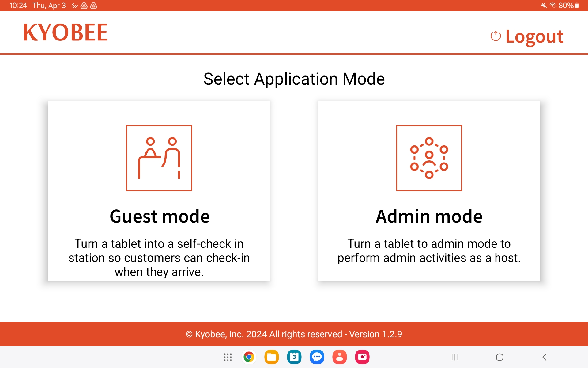Click the Guest mode check-in icon
The height and width of the screenshot is (368, 588).
[159, 158]
